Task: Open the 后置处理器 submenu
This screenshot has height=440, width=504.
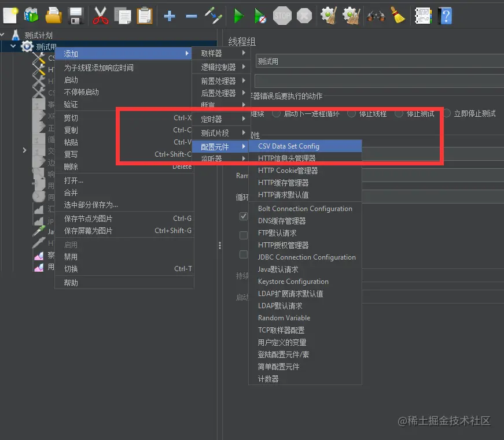Action: pos(221,93)
